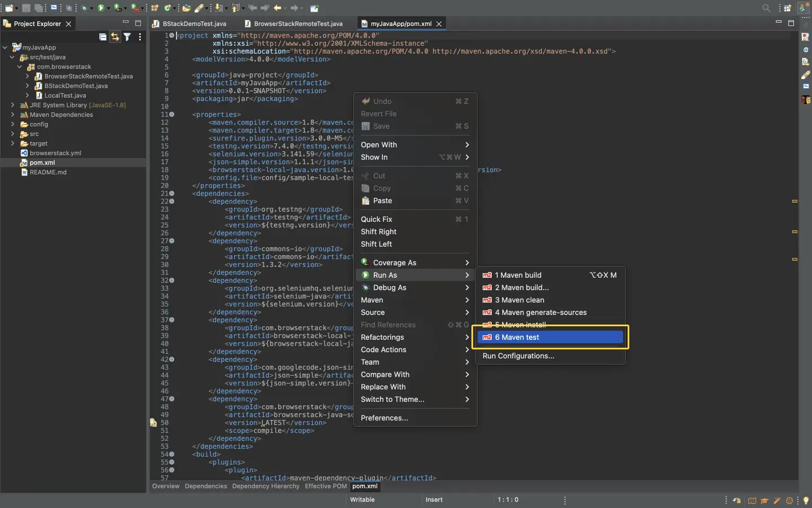
Task: Click Collapse All in Project Explorer
Action: [x=103, y=37]
